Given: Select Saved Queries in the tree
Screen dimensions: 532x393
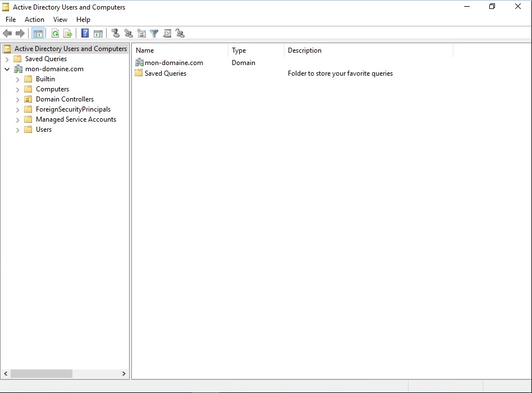Looking at the screenshot, I should point(46,59).
